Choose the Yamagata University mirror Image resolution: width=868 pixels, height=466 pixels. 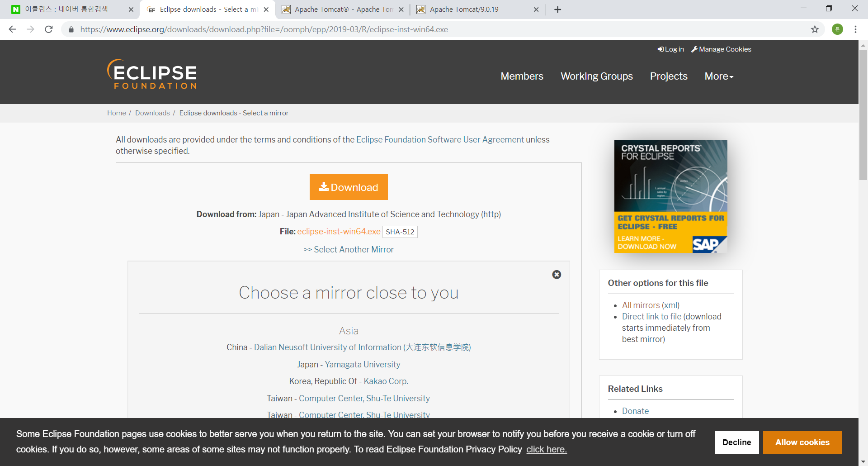pos(363,365)
